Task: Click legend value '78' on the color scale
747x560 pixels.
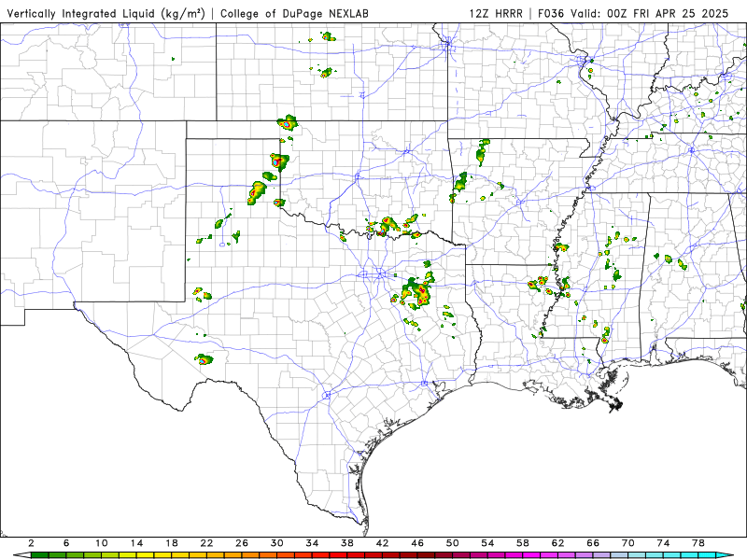Action: (x=698, y=543)
